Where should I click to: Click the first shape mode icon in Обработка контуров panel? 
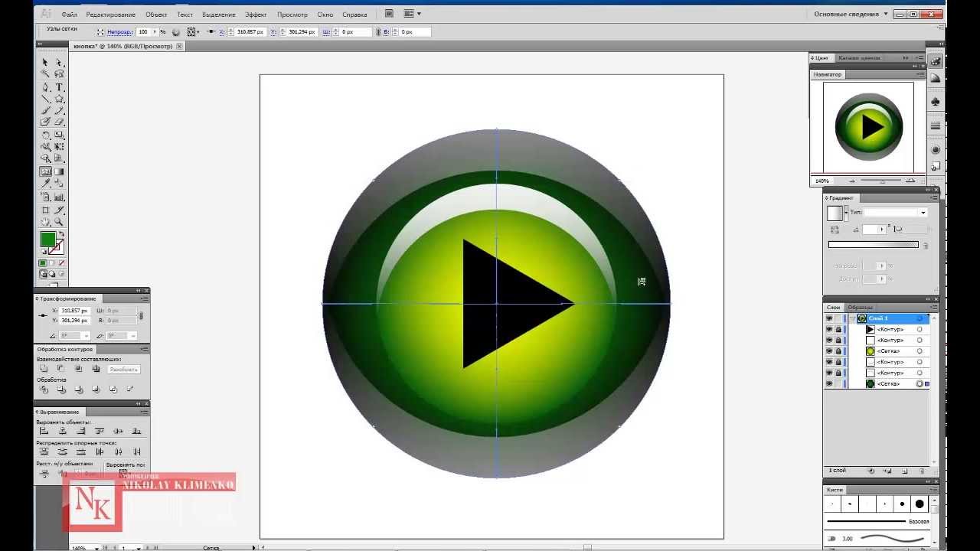coord(43,368)
